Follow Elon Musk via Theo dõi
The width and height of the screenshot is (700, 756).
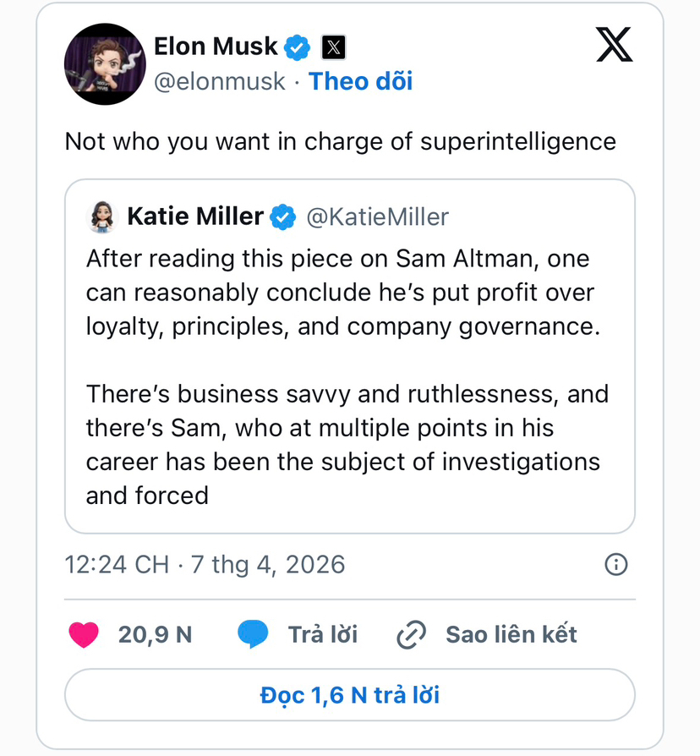(361, 81)
